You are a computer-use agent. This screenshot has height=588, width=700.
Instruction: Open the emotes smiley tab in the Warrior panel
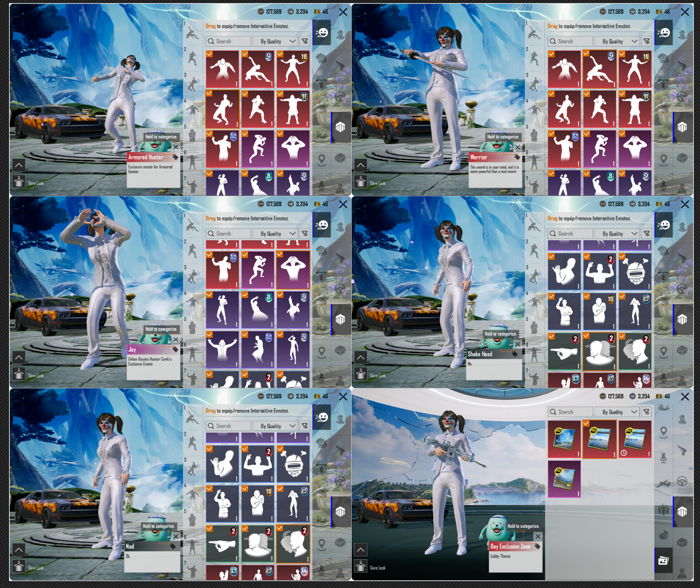[x=664, y=33]
